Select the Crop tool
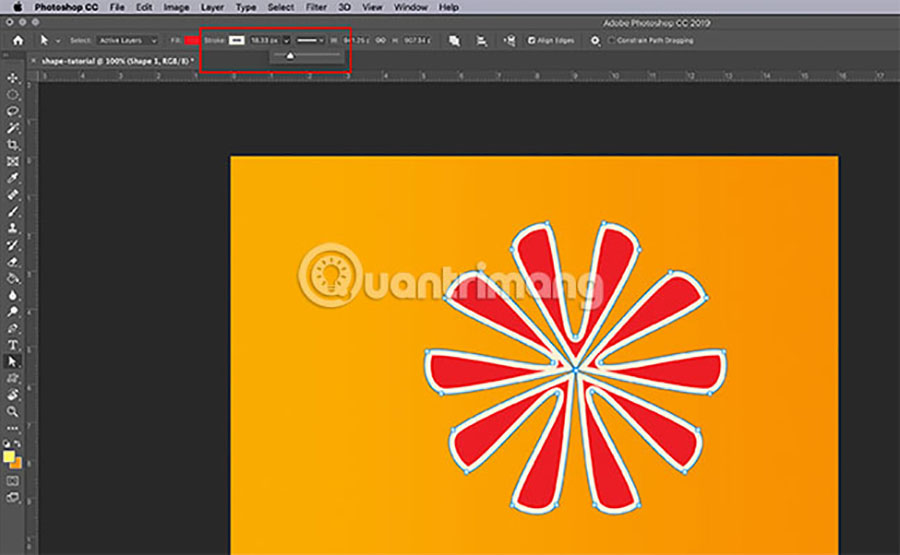The width and height of the screenshot is (900, 555). (13, 145)
